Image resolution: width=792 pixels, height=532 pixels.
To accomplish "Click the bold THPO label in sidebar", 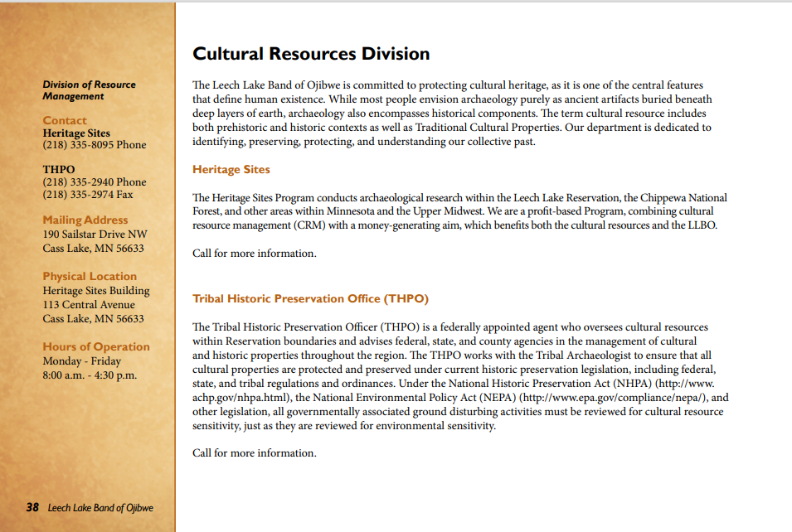I will click(x=59, y=169).
